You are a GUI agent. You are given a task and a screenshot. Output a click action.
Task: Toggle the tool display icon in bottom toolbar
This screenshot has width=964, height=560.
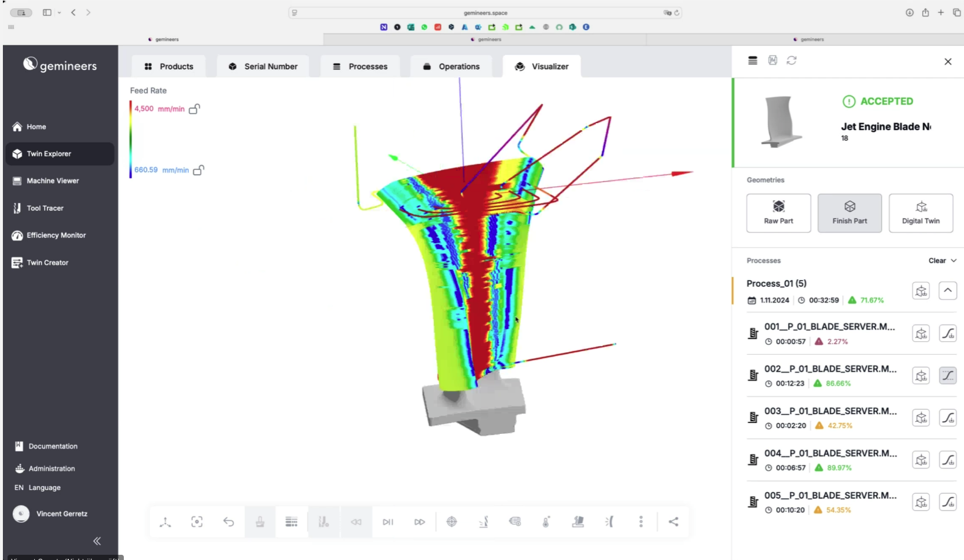tap(323, 522)
